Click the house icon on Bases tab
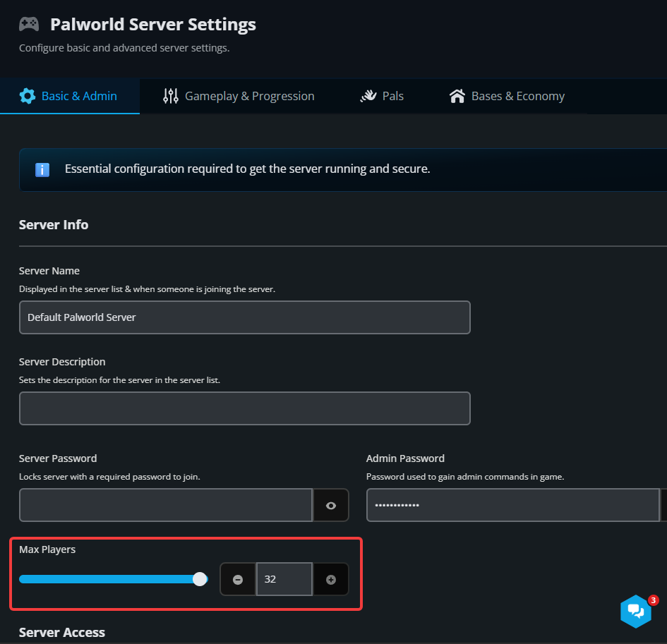The width and height of the screenshot is (667, 644). (x=457, y=96)
